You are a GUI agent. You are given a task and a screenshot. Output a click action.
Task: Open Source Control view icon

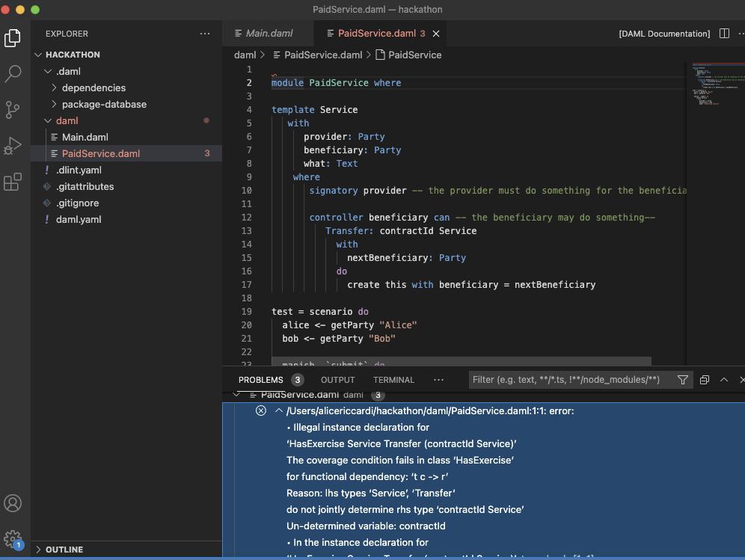coord(13,110)
